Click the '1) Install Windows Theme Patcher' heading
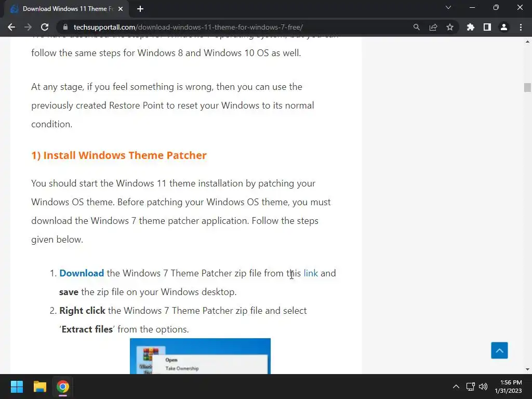 [119, 155]
